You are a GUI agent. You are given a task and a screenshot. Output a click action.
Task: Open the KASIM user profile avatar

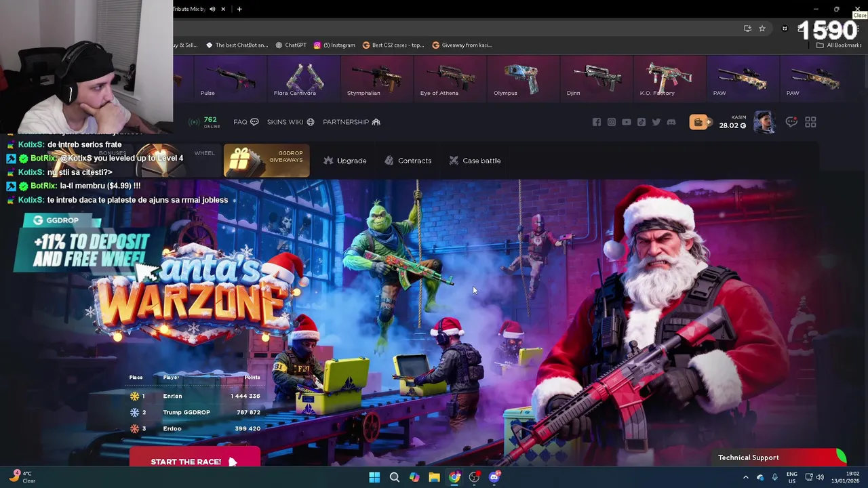pos(765,122)
